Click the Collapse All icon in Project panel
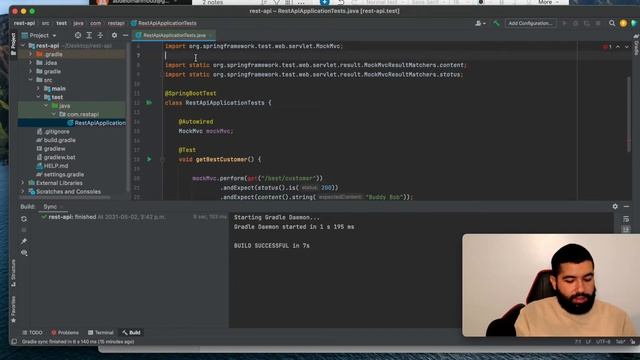Viewport: 640px width, 360px height. 100,36
